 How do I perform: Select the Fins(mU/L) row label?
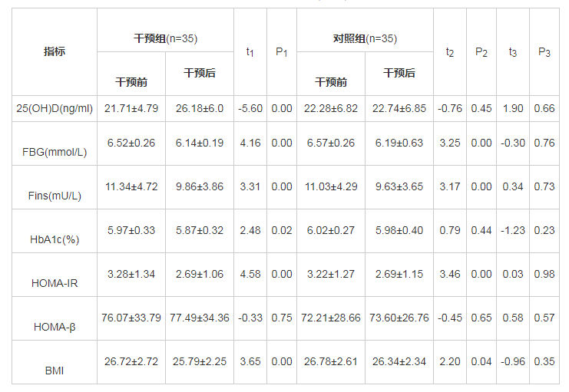[55, 196]
